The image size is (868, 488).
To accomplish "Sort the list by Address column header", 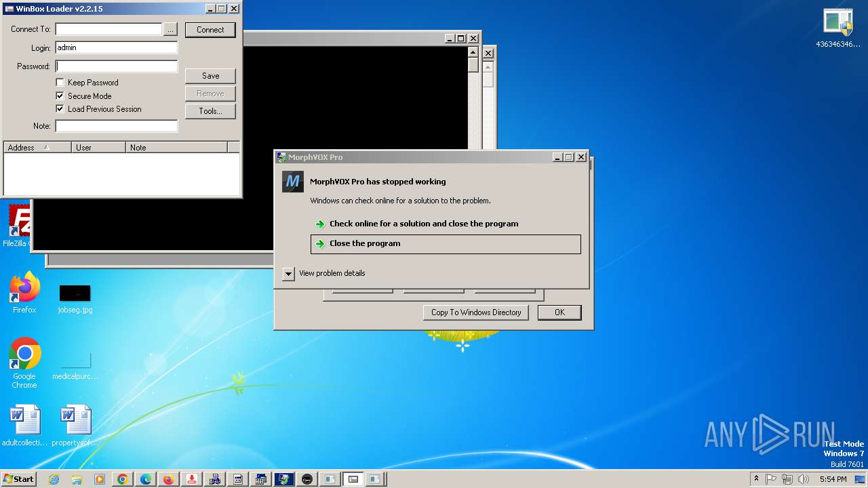I will (x=37, y=147).
